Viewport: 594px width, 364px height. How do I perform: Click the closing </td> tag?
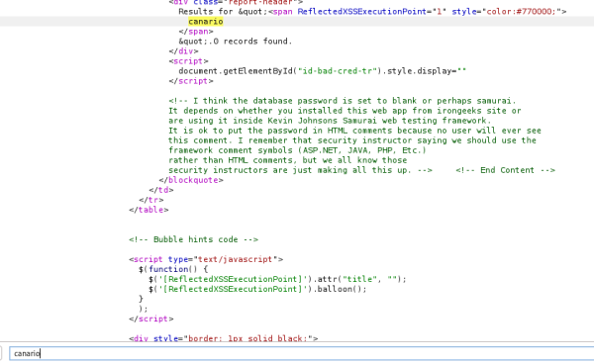pos(161,190)
